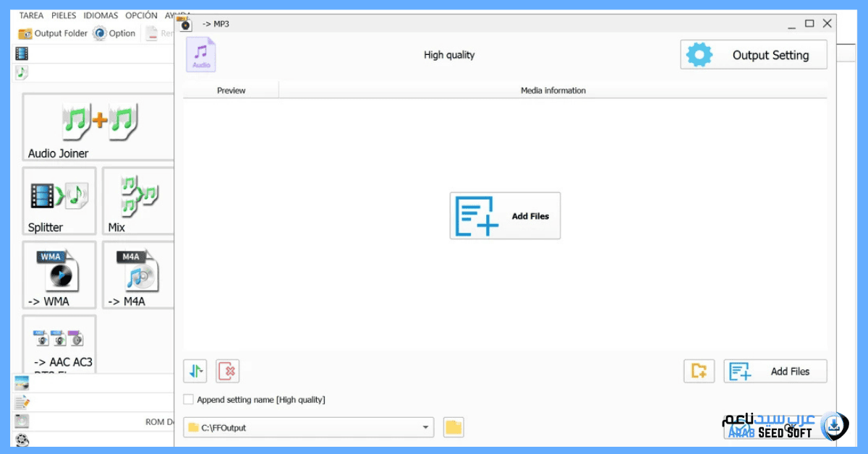Open the sort order arrows dropdown button
The width and height of the screenshot is (868, 454).
tap(195, 372)
